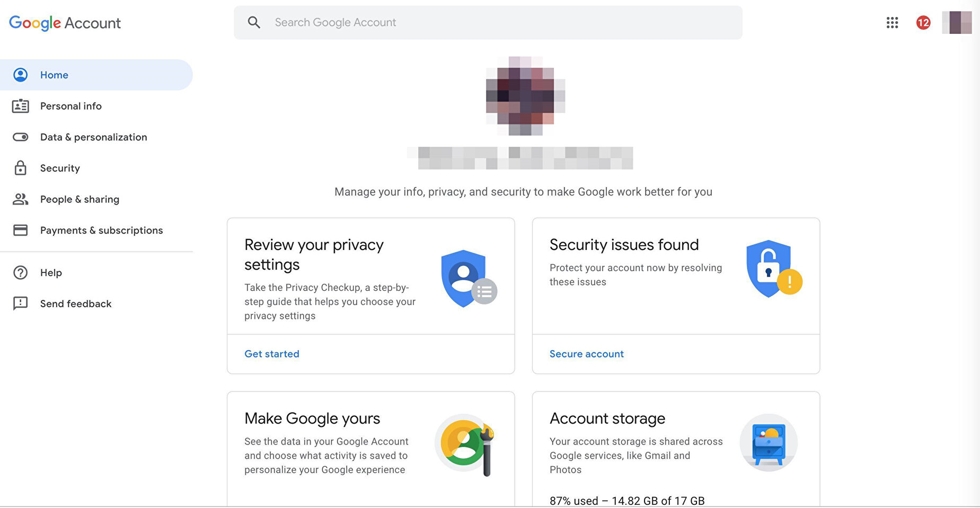Click the Get started link
The image size is (980, 508).
pyautogui.click(x=272, y=354)
